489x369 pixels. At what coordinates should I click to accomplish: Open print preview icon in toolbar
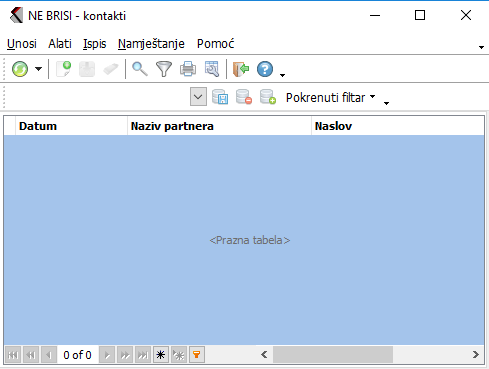pos(212,69)
